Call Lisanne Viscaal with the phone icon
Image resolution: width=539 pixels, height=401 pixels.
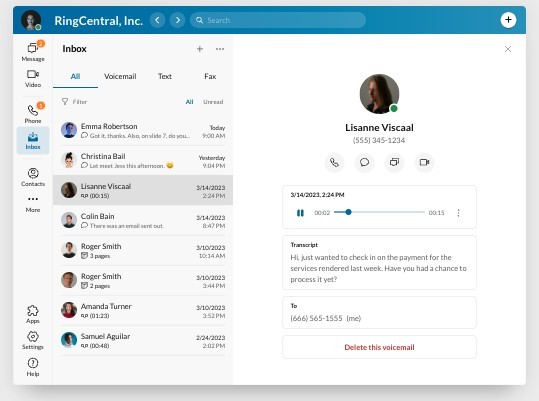pyautogui.click(x=334, y=162)
